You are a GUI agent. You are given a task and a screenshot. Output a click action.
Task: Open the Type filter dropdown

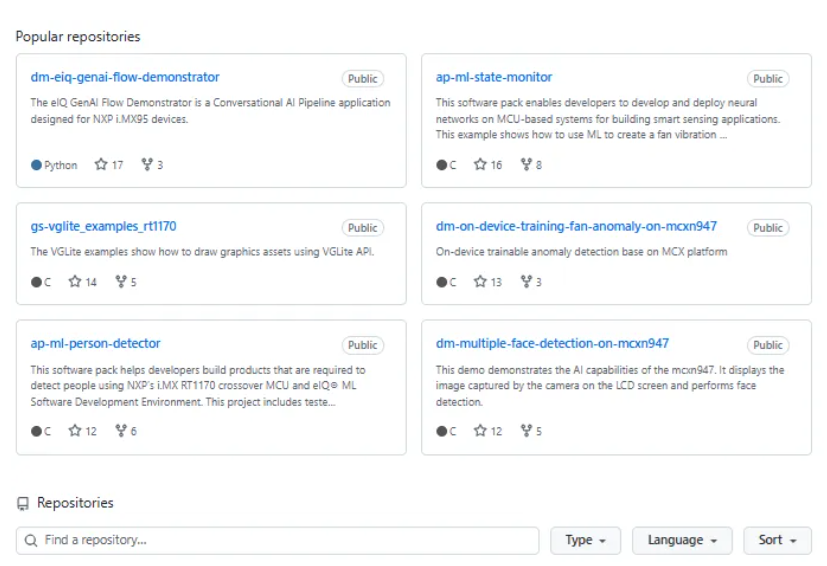click(585, 540)
